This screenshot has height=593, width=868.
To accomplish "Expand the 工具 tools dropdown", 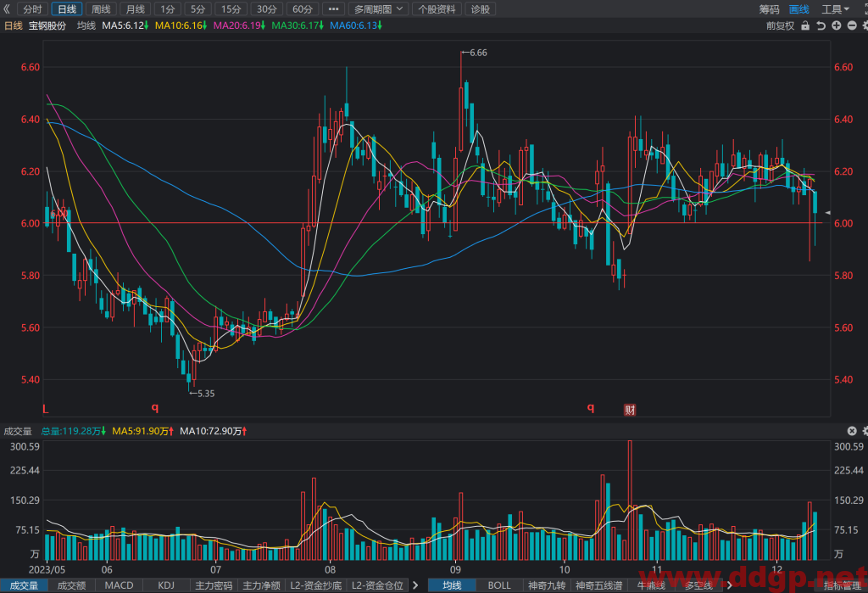I will point(835,9).
